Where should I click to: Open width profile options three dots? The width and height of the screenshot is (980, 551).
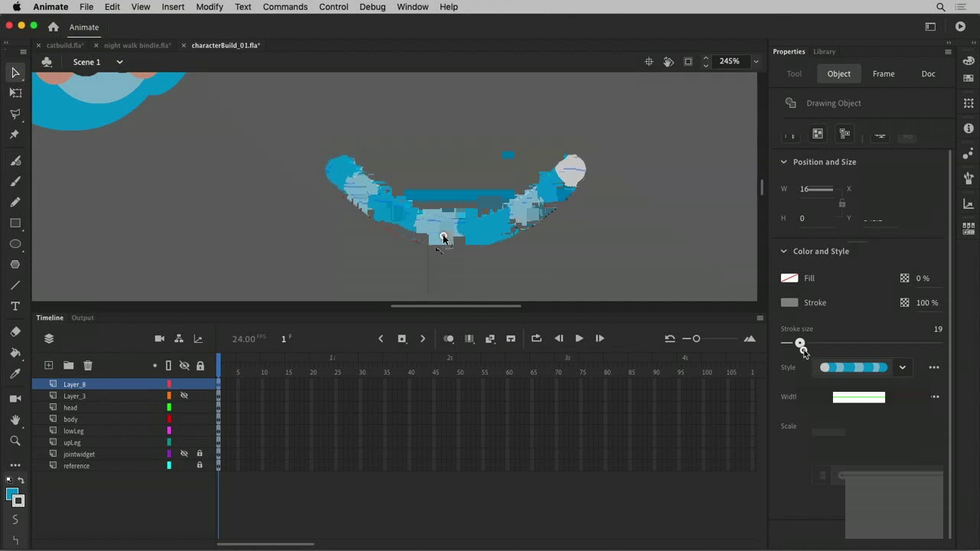click(x=935, y=397)
